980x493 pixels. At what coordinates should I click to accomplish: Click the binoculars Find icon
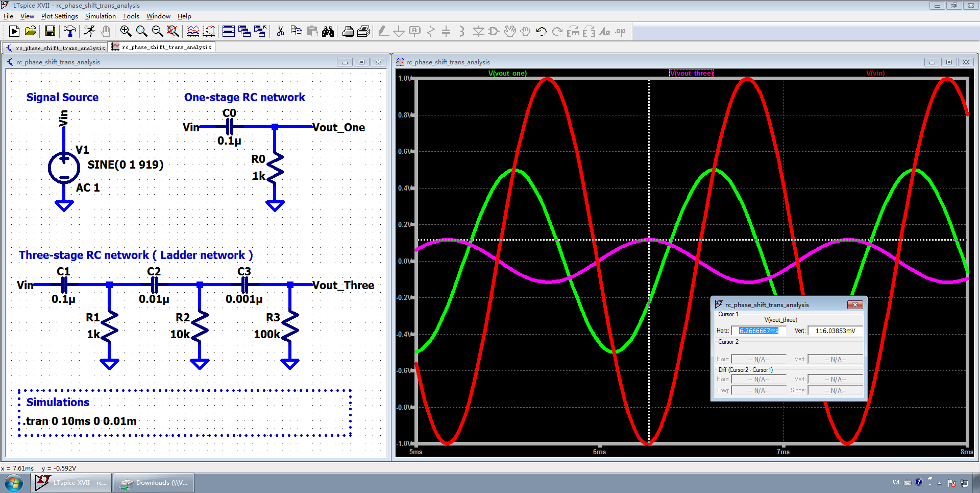[x=328, y=32]
